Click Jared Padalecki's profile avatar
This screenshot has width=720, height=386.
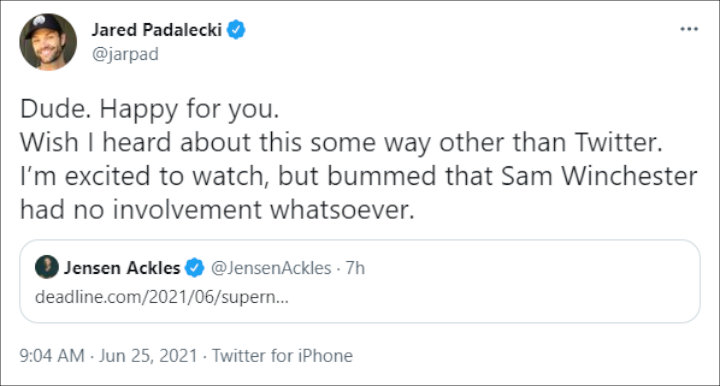[48, 42]
